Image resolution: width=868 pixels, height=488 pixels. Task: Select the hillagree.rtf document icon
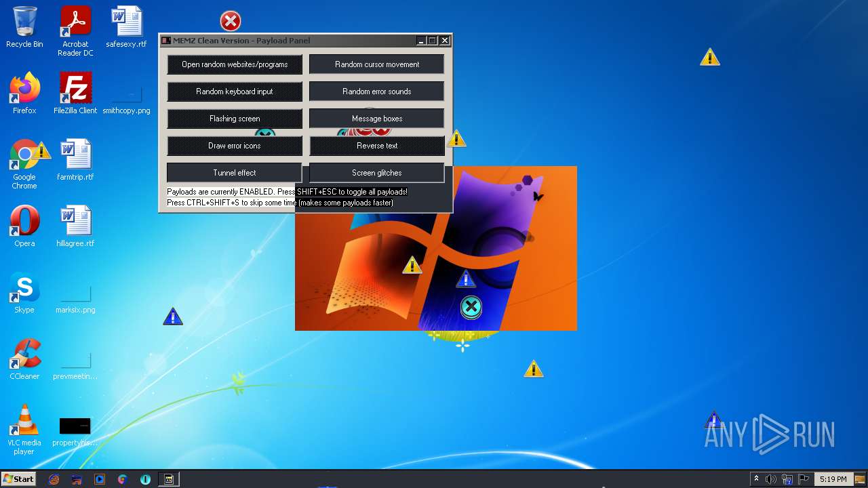[75, 226]
